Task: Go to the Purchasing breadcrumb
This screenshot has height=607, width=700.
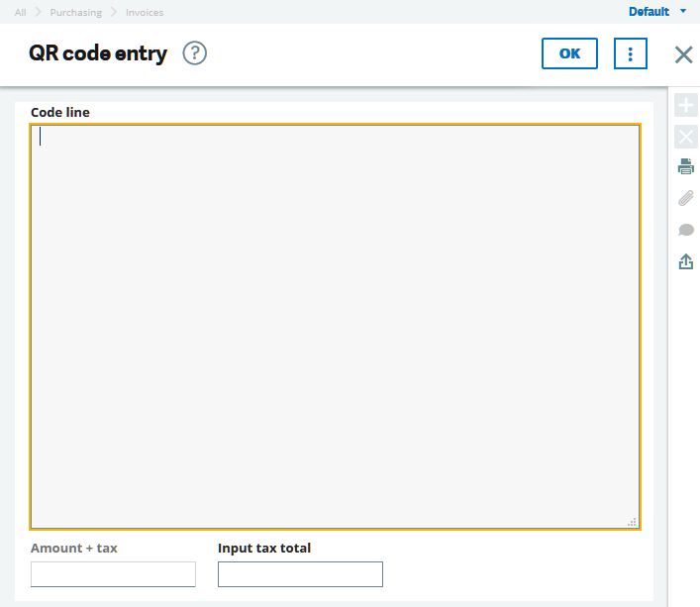Action: click(76, 13)
